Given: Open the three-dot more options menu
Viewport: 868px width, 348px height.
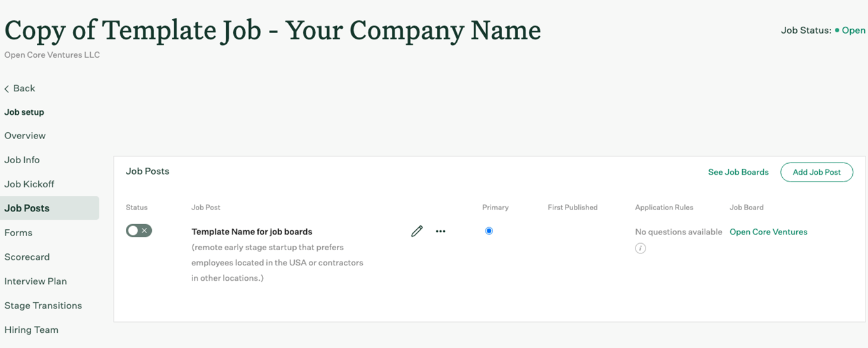Looking at the screenshot, I should tap(440, 231).
